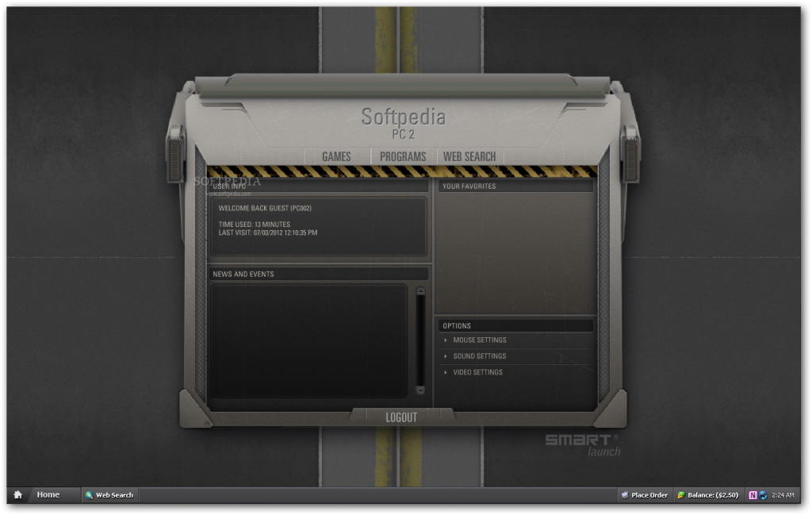This screenshot has height=515, width=812.
Task: Click Welcome Back Guest (PC002) text
Action: pyautogui.click(x=265, y=208)
